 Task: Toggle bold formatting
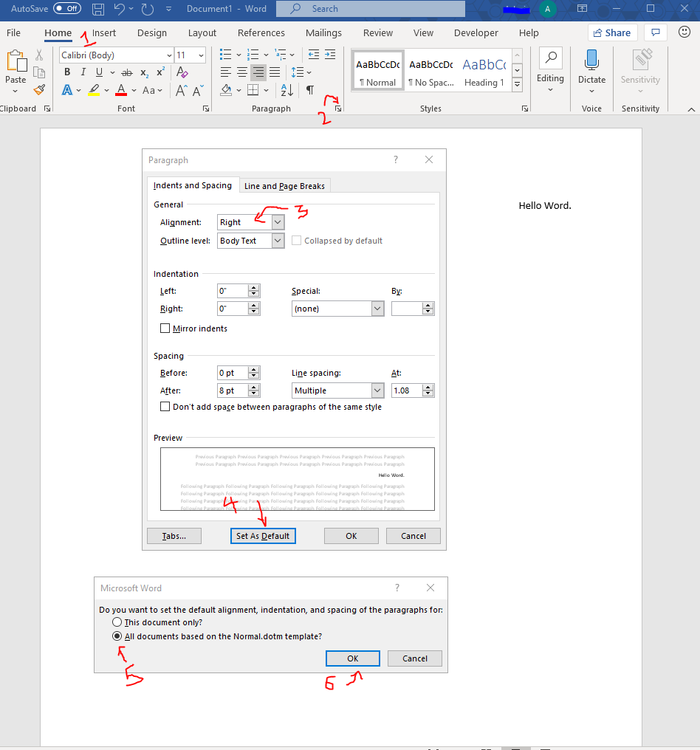66,72
